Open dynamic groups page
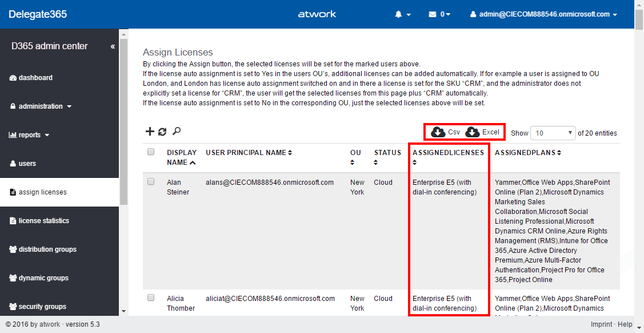 pos(39,278)
